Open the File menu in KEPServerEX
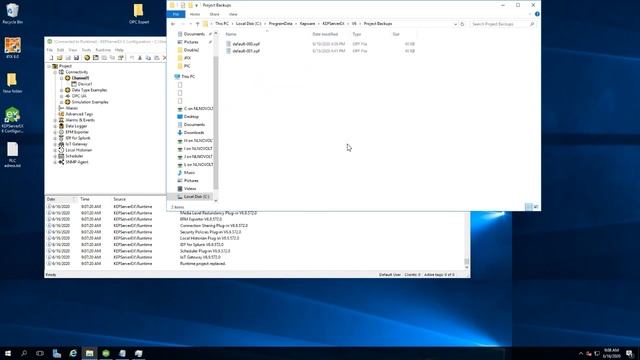This screenshot has height=360, width=640. click(x=49, y=50)
